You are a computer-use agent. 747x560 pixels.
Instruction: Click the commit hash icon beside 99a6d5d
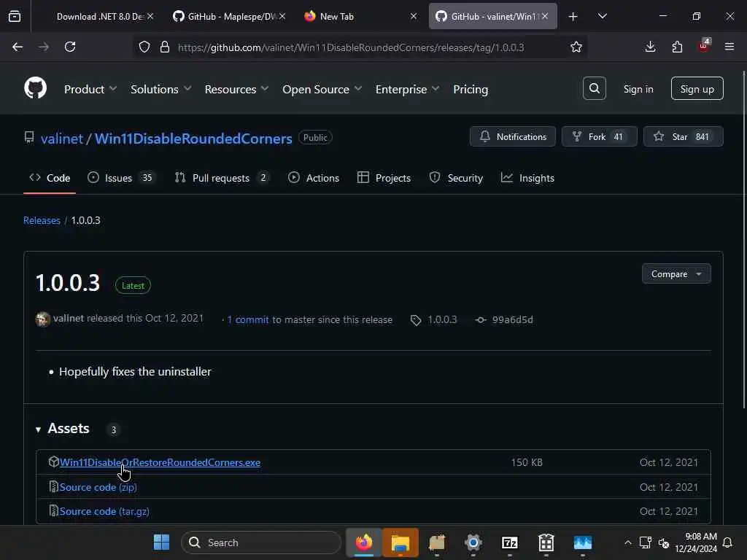[x=481, y=320]
